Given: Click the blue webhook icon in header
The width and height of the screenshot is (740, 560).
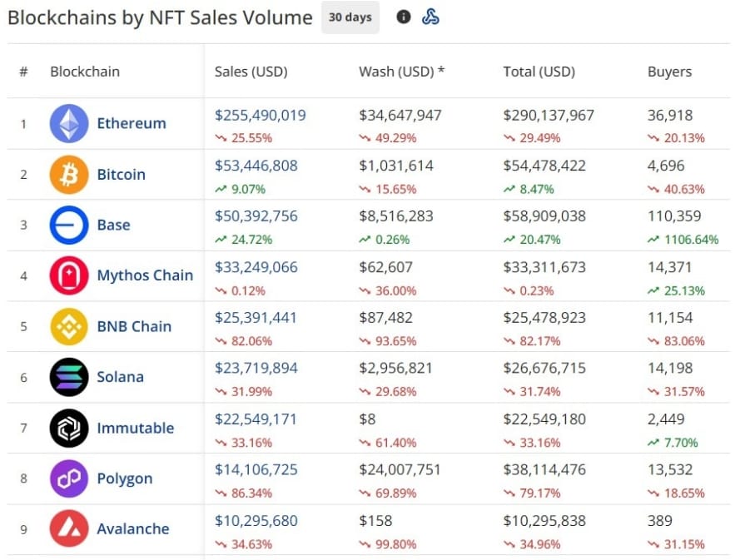Looking at the screenshot, I should click(x=430, y=17).
